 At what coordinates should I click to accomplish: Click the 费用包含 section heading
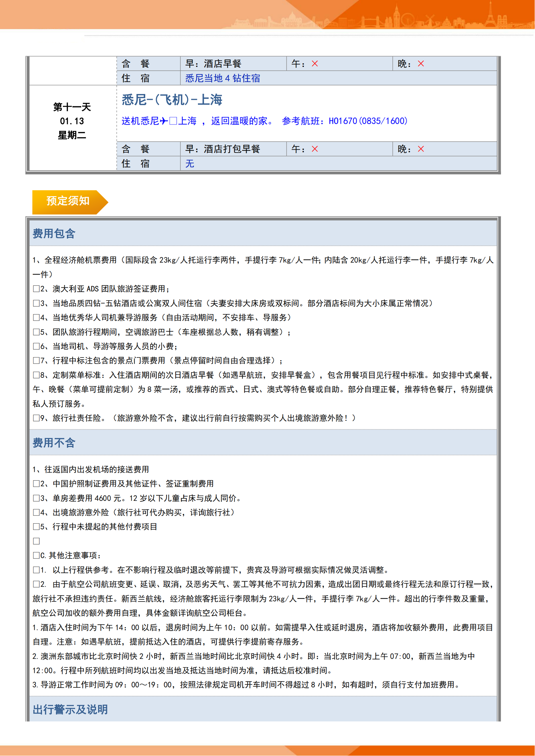pyautogui.click(x=54, y=234)
